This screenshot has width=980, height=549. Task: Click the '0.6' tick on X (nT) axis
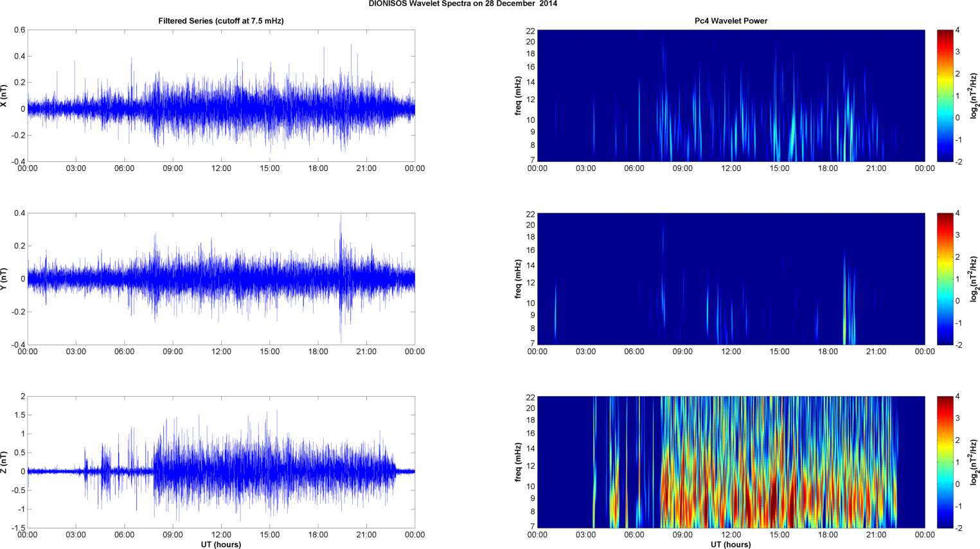pos(19,30)
